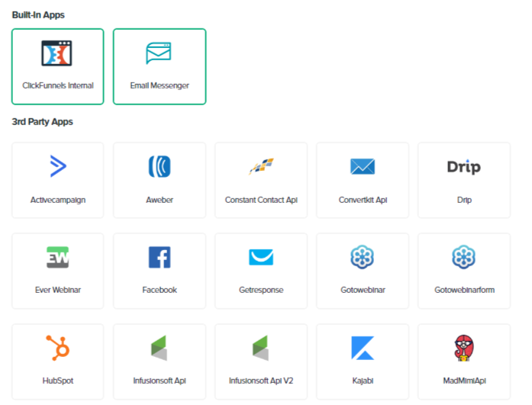
Task: Choose the Constant Contact Api logo
Action: point(261,166)
